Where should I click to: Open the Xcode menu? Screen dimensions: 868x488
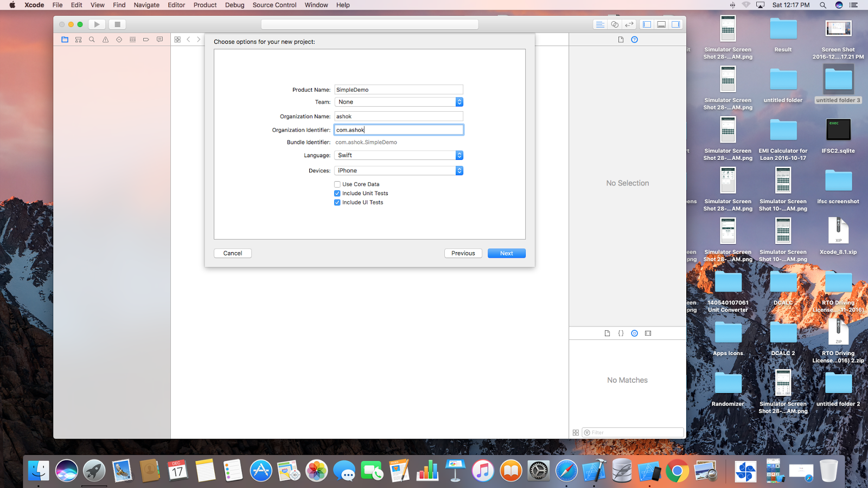(x=34, y=5)
